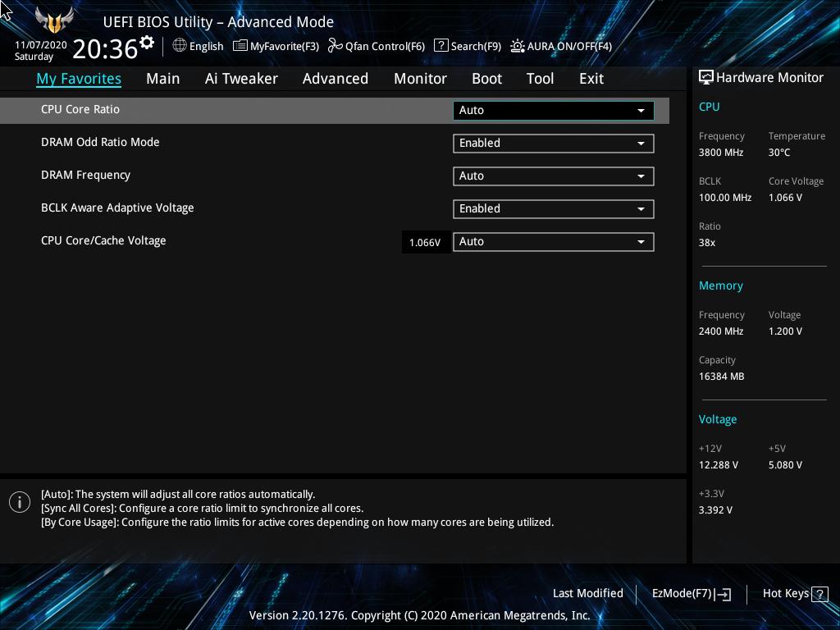Click the 1.066 V core voltage reading

(785, 198)
